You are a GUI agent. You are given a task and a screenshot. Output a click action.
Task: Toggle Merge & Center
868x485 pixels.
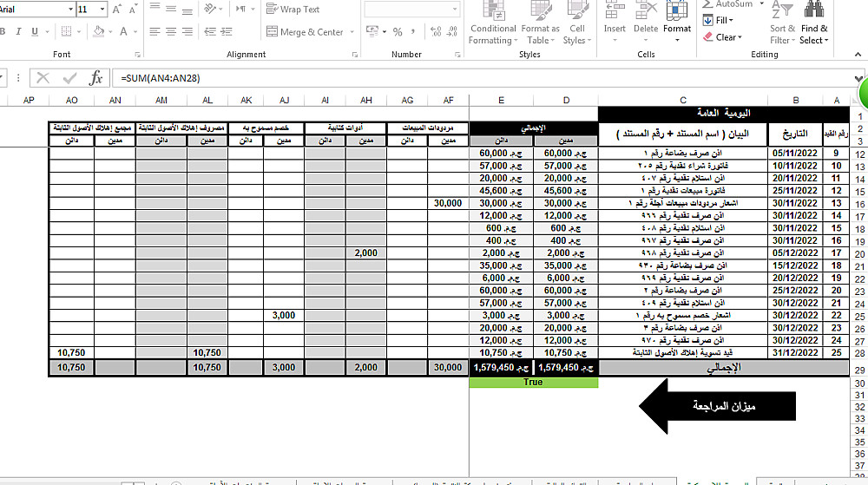(305, 31)
